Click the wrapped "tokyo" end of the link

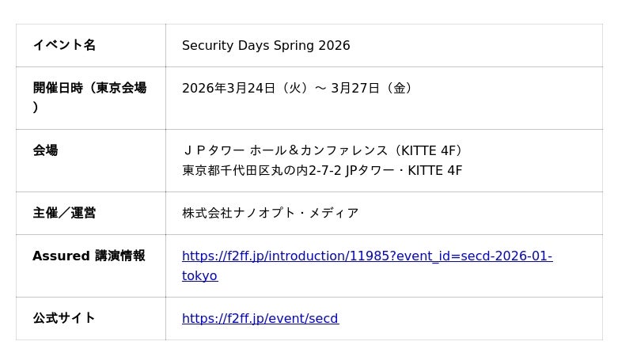pyautogui.click(x=199, y=276)
